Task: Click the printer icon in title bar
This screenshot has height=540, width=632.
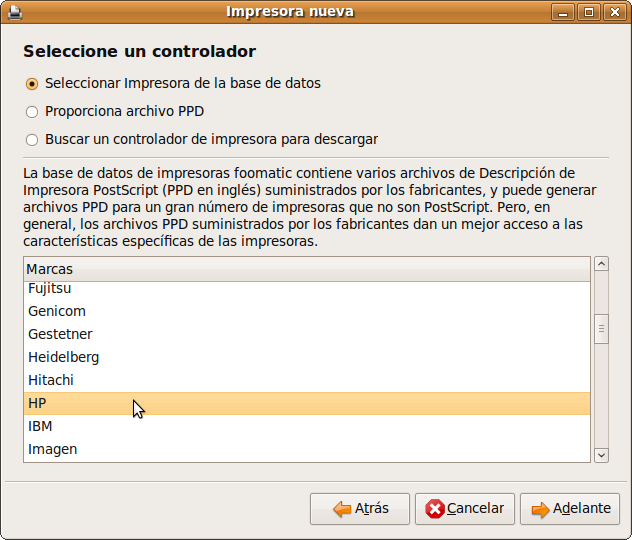Action: click(13, 12)
